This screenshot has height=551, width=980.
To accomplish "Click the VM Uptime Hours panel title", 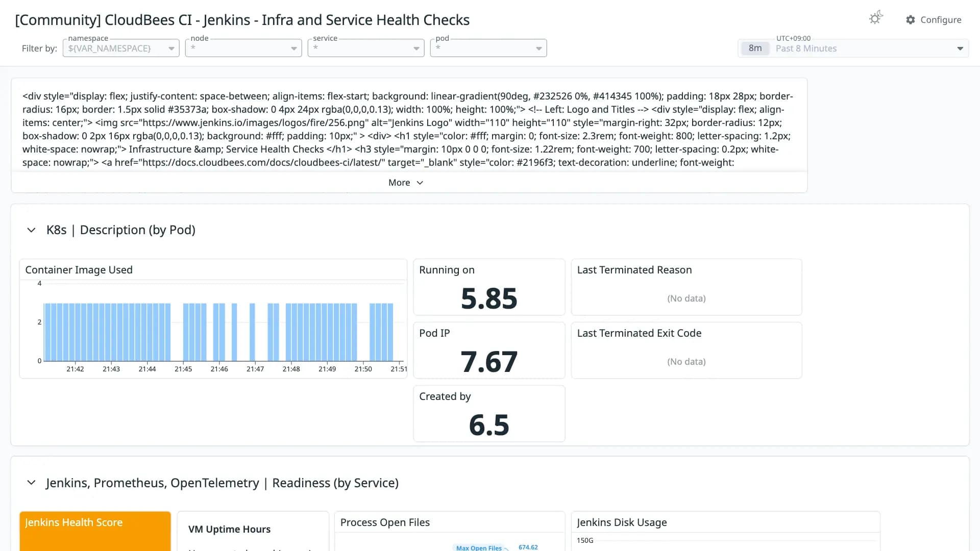I will pyautogui.click(x=229, y=530).
